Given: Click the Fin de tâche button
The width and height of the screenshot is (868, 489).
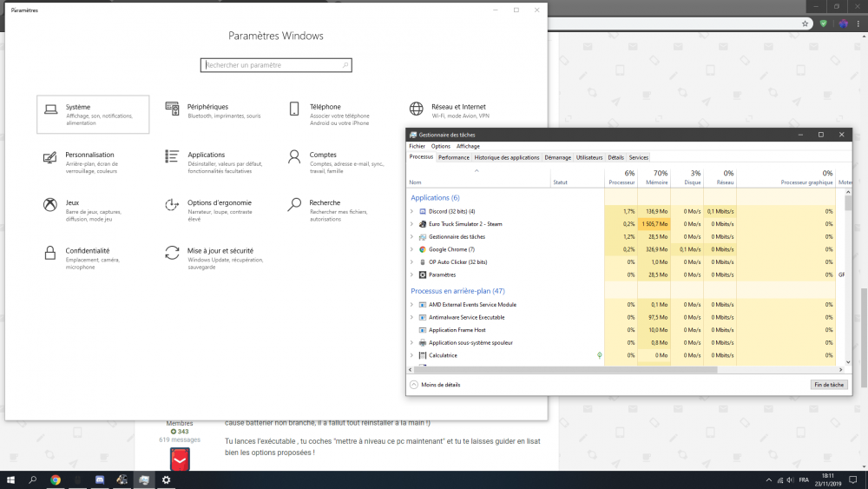Looking at the screenshot, I should pyautogui.click(x=827, y=384).
